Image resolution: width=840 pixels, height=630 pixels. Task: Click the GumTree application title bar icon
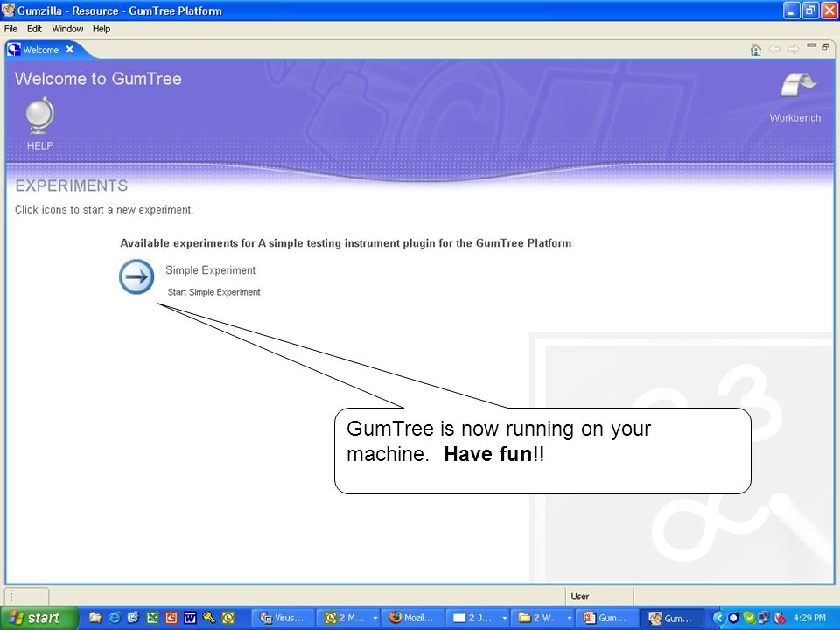[x=8, y=10]
